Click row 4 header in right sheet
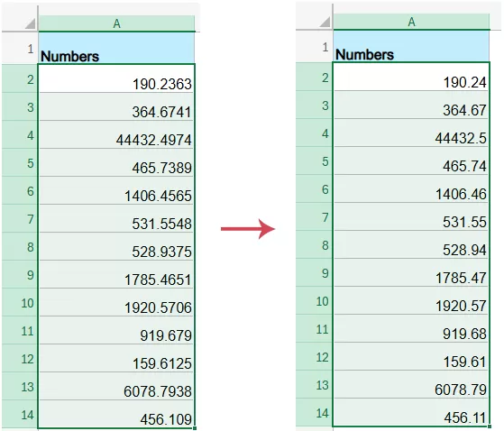This screenshot has height=431, width=504. [315, 133]
